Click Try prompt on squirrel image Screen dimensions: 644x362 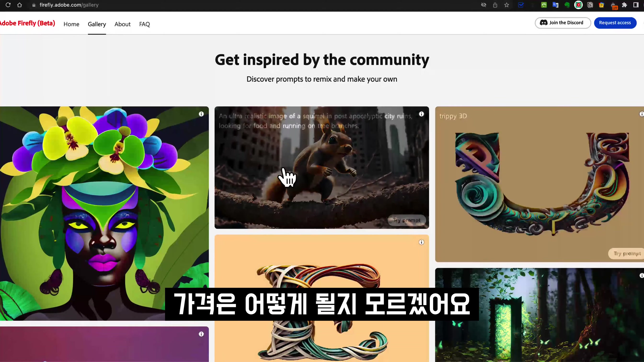coord(407,220)
